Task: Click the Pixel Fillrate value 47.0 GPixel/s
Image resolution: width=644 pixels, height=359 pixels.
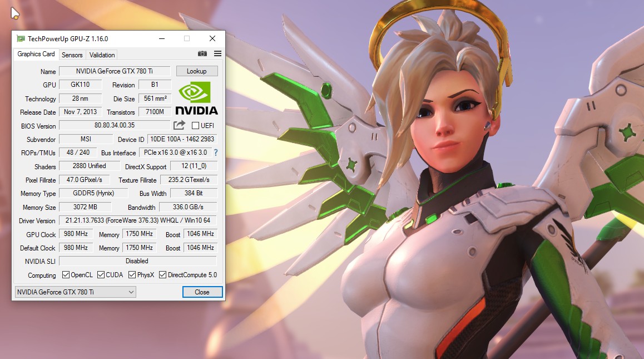Action: 84,180
